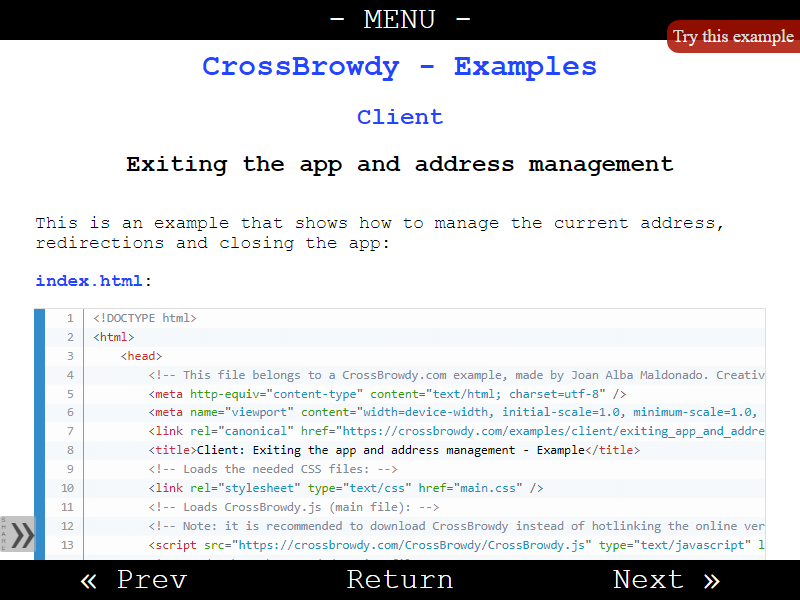Select code line number 4

(70, 375)
